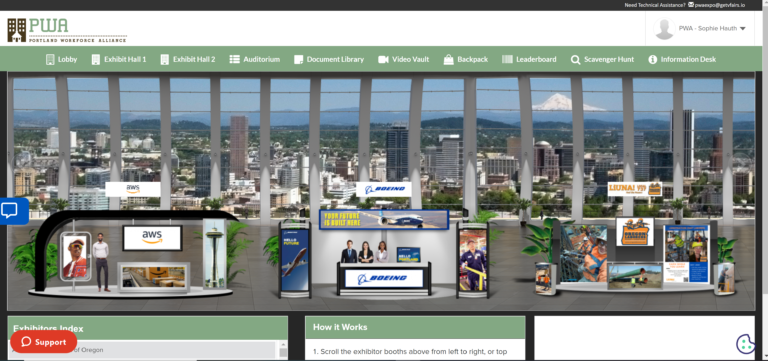Click the red Support button
This screenshot has height=361, width=768.
[x=44, y=342]
